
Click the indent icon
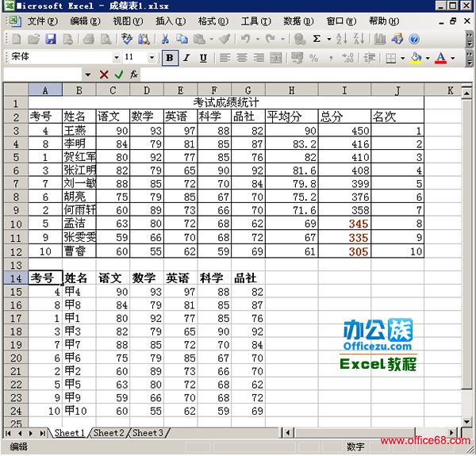(x=370, y=58)
